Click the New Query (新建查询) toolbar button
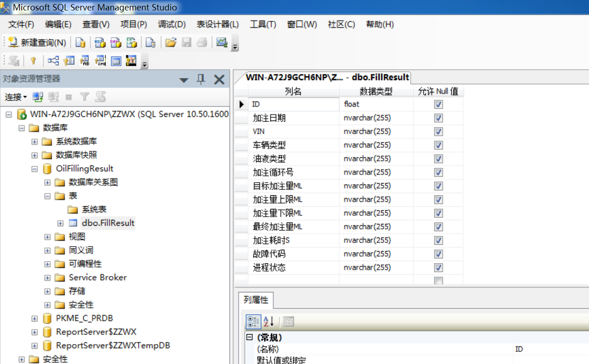Viewport: 589px width, 364px height. [x=38, y=43]
